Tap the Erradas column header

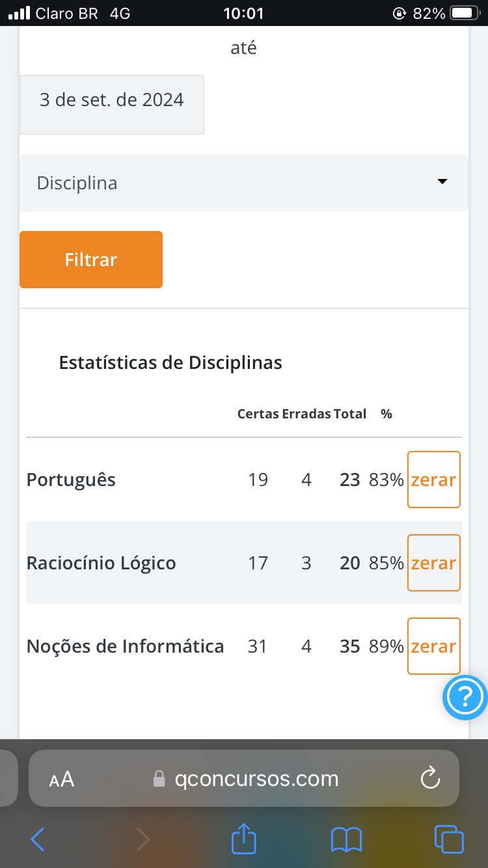(x=306, y=414)
